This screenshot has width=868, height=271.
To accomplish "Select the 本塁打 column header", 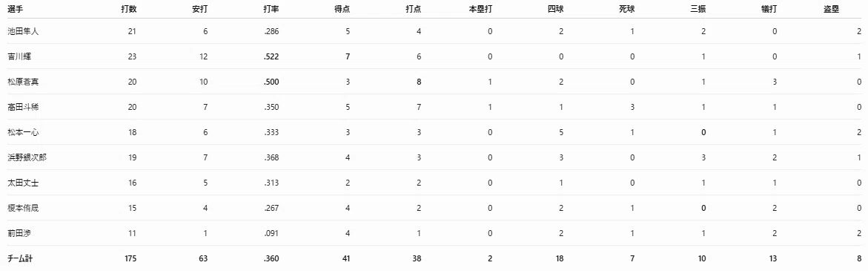I will pyautogui.click(x=482, y=9).
